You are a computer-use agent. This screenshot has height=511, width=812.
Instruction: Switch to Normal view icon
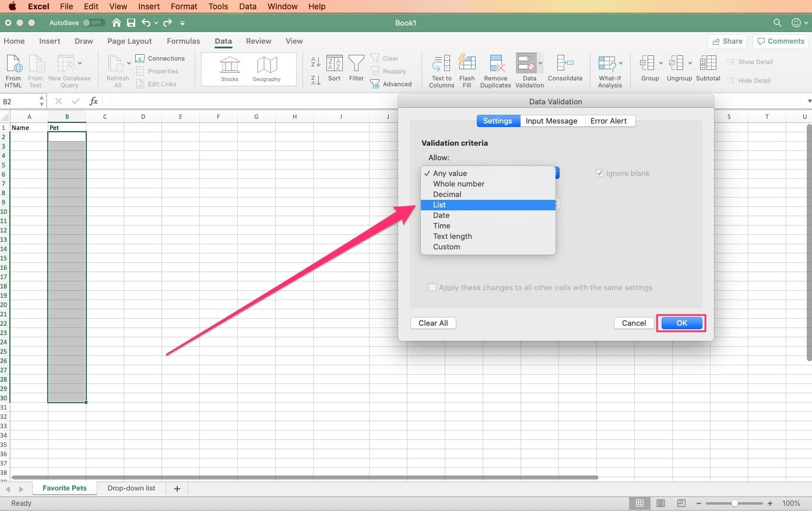coord(639,503)
